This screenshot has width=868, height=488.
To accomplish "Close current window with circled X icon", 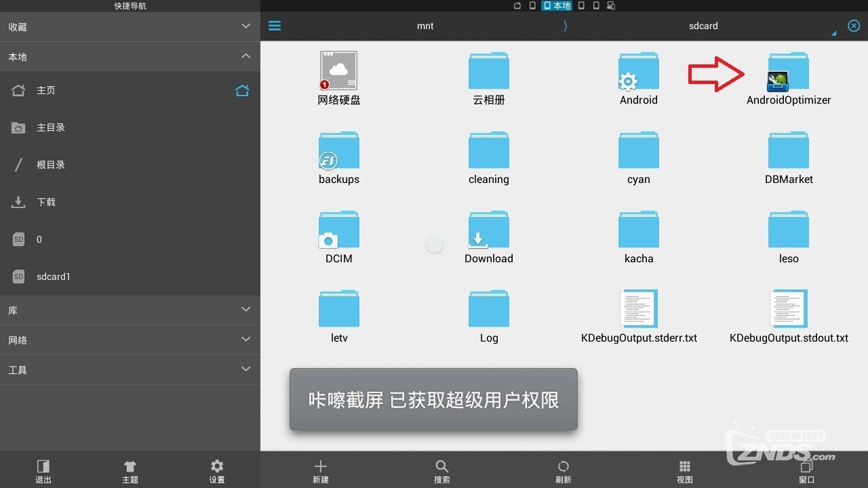I will click(854, 26).
